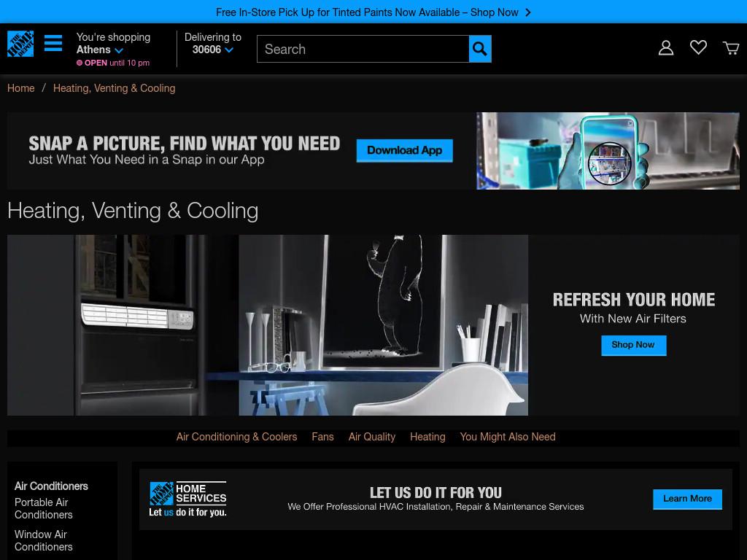The width and height of the screenshot is (747, 560).
Task: Go to the Home breadcrumb
Action: (21, 88)
